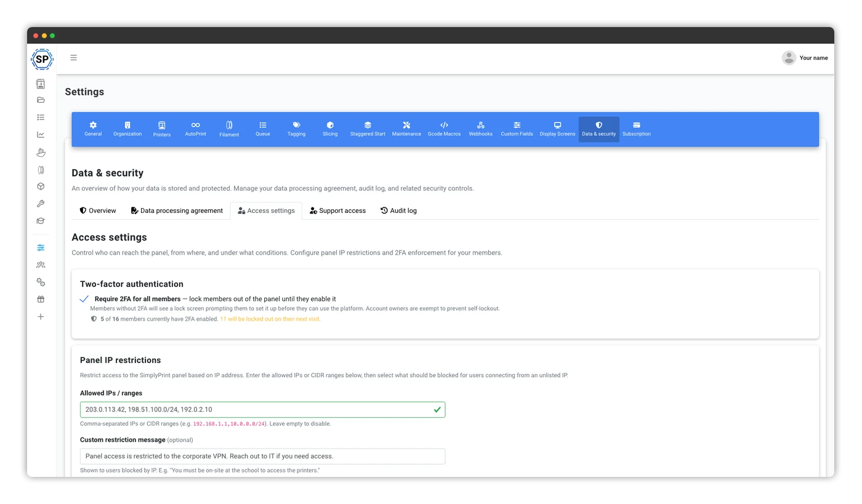Screen dimensions: 862x504
Task: Open the graduation cap sidebar icon
Action: point(41,221)
